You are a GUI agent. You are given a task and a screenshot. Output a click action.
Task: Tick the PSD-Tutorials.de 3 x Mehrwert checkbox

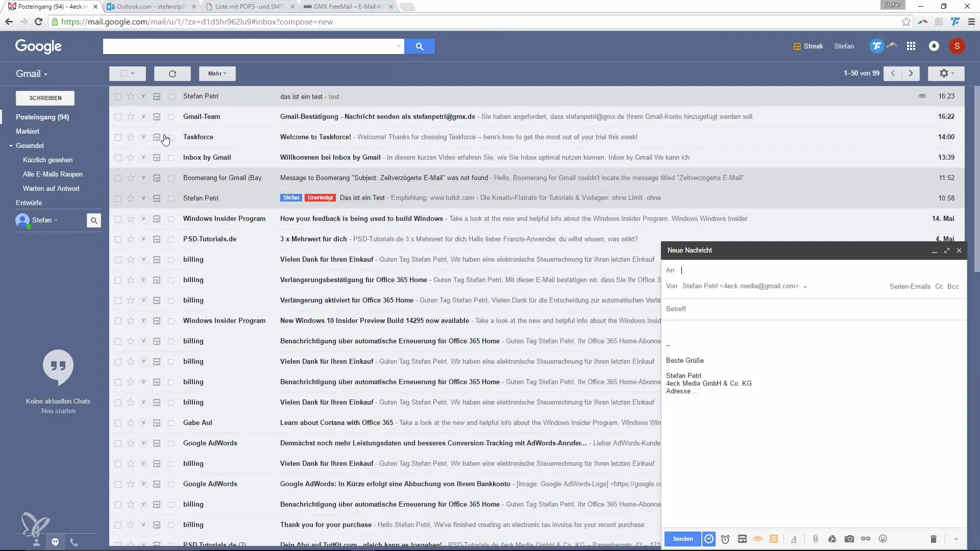click(x=118, y=239)
